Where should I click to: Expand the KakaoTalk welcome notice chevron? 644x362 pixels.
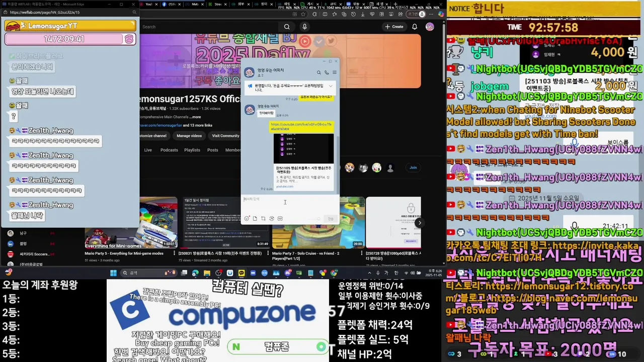[x=331, y=86]
